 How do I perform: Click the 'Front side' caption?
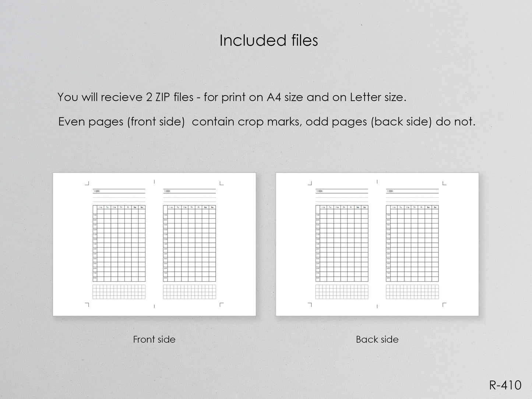[154, 339]
